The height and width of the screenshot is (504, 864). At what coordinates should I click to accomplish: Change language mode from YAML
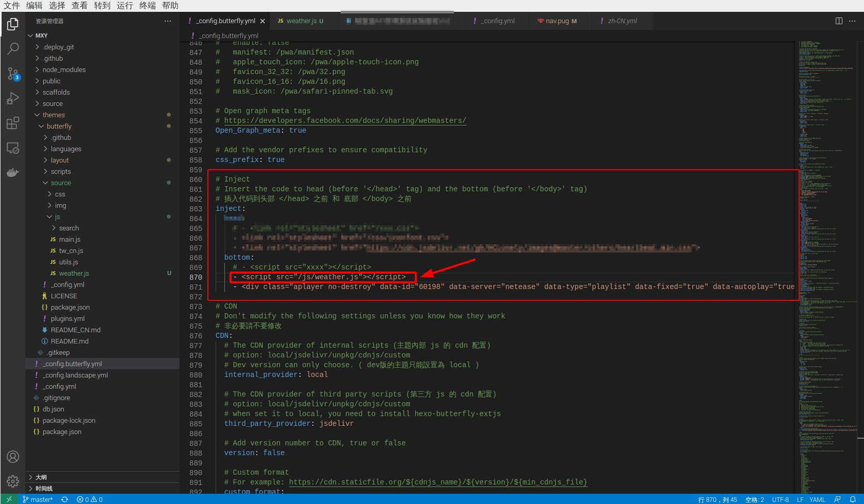click(817, 499)
